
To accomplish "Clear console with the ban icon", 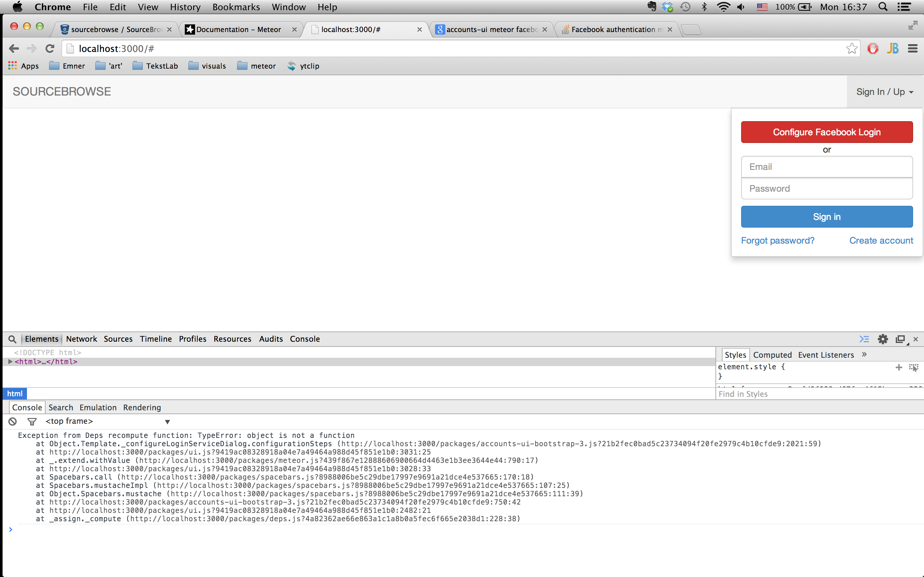I will [13, 421].
